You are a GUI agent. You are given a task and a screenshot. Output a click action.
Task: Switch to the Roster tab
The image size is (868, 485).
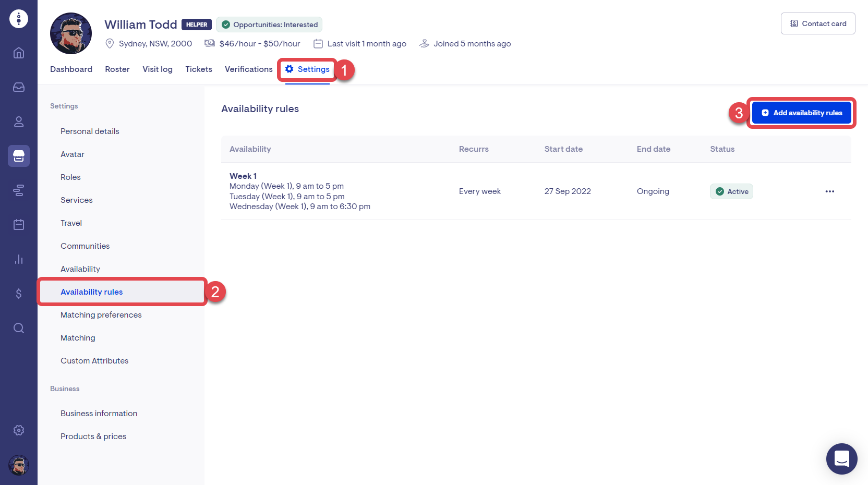[117, 69]
